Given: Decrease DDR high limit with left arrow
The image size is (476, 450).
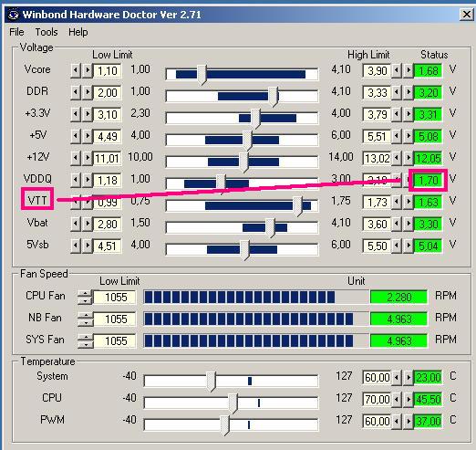Looking at the screenshot, I should (x=397, y=93).
